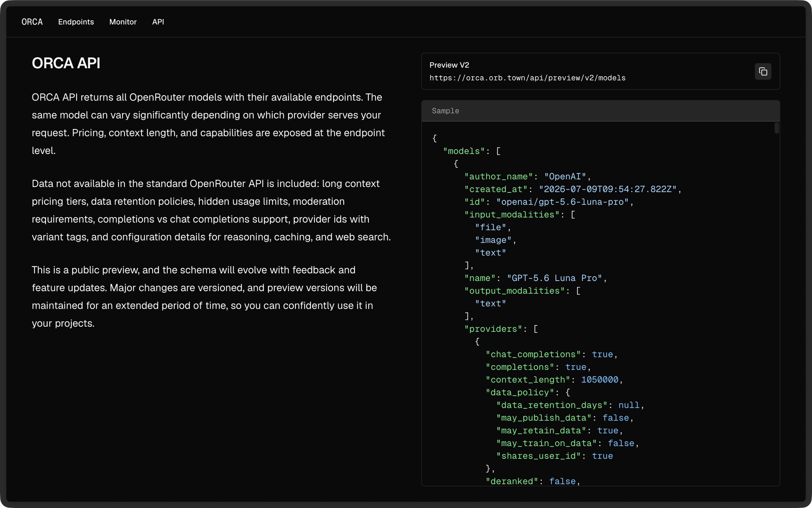Click the "may_publish_data" key
Image resolution: width=812 pixels, height=508 pixels.
coord(544,418)
